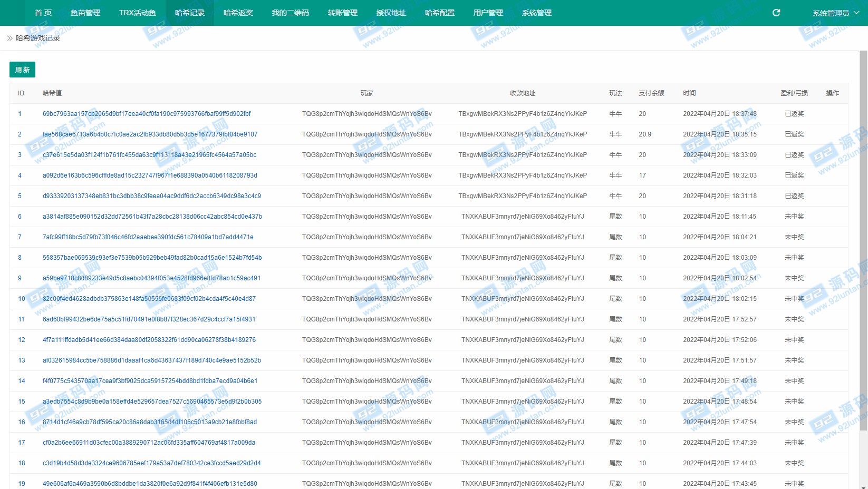
Task: Click the breadcrumb arrow before 哈希游戏记录
Action: pos(9,38)
